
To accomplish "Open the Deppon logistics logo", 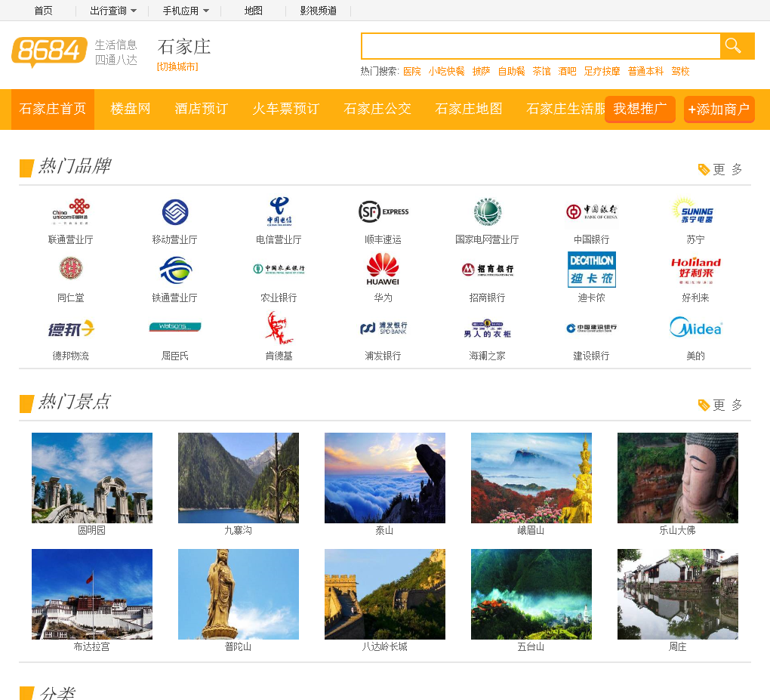I will tap(71, 328).
